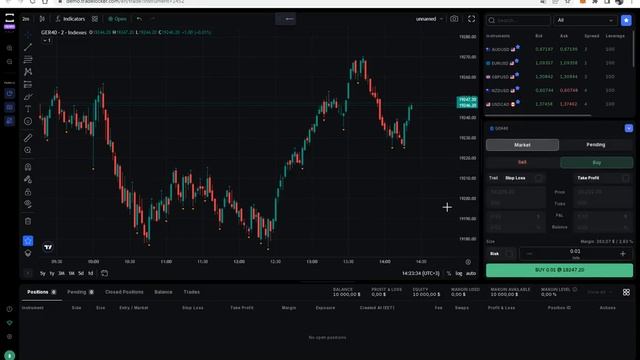Viewport: 640px width, 360px height.
Task: Open the object tree layers icon
Action: [x=28, y=253]
